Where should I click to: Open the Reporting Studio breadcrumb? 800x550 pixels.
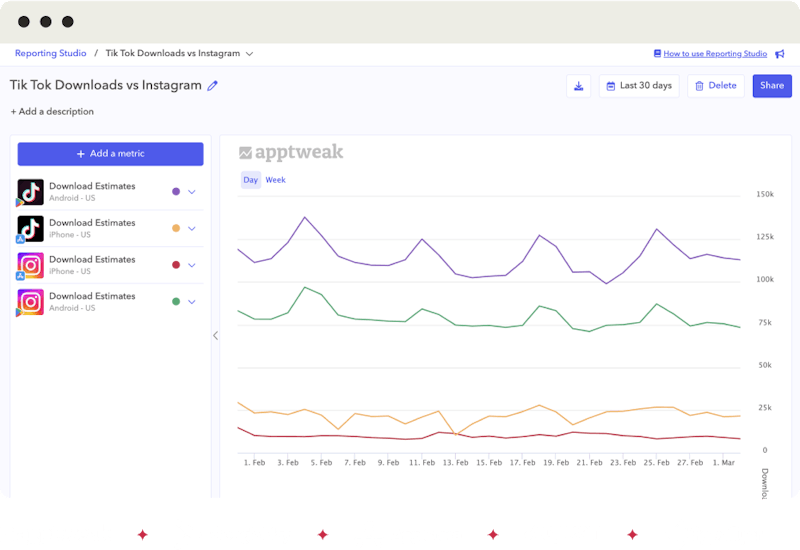[50, 53]
